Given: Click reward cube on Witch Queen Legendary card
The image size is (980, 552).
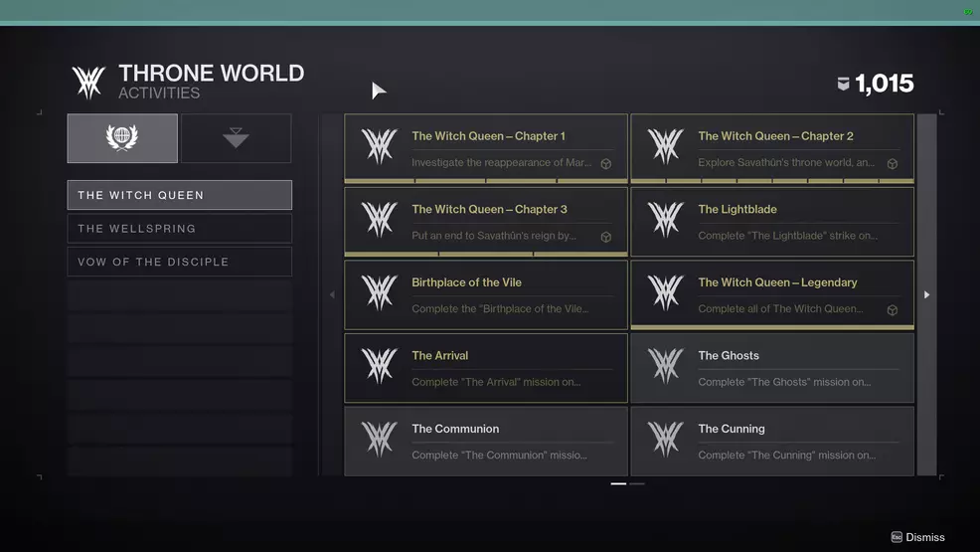Looking at the screenshot, I should click(892, 310).
